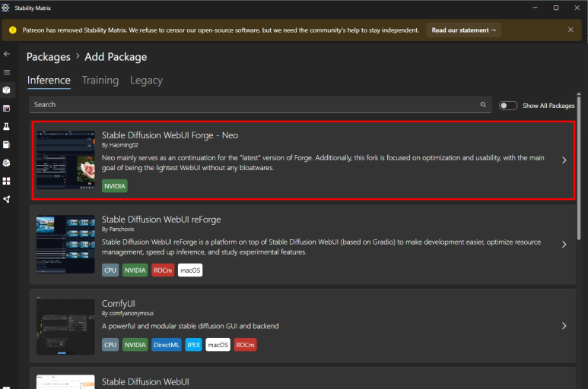Screen dimensions: 588x389
Task: Open the hamburger menu in the sidebar
Action: (7, 72)
